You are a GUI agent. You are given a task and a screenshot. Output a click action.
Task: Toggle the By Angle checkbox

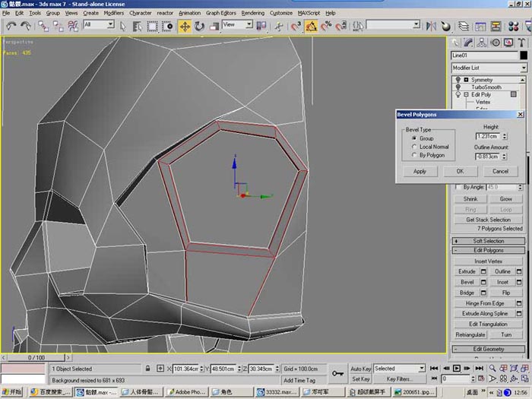click(458, 187)
